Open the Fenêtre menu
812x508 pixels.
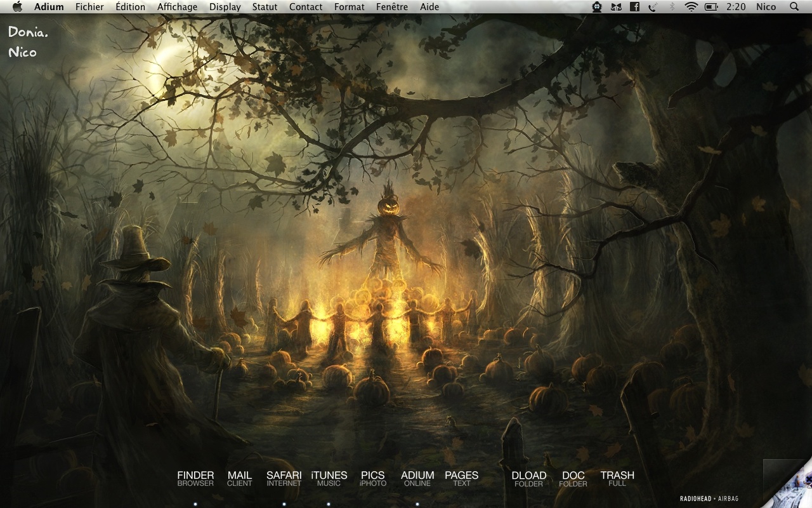392,7
